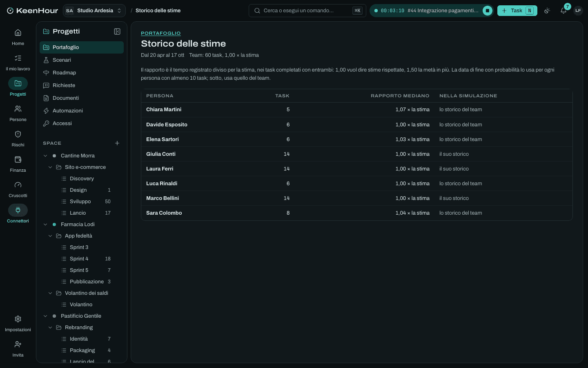588x368 pixels.
Task: Open Scenari menu item
Action: 82,60
